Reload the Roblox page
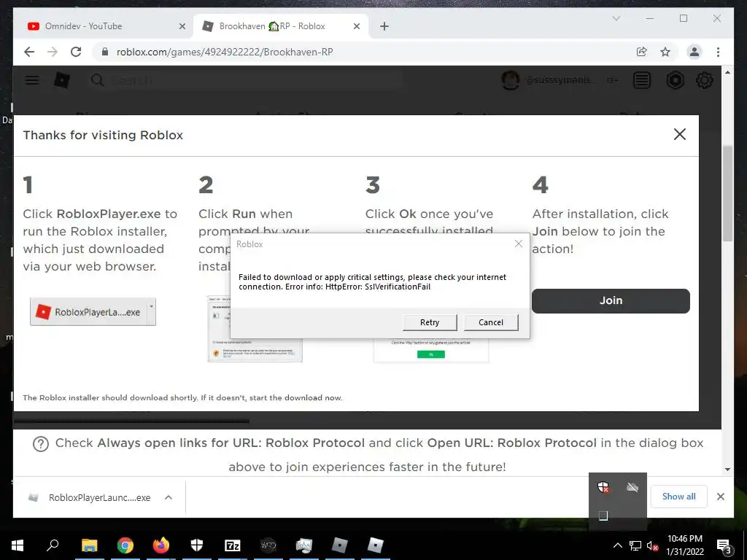The image size is (747, 560). [x=76, y=52]
